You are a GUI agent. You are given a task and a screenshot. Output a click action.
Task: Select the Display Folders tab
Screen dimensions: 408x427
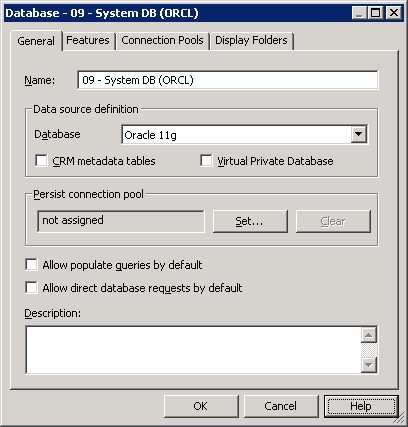click(x=251, y=41)
